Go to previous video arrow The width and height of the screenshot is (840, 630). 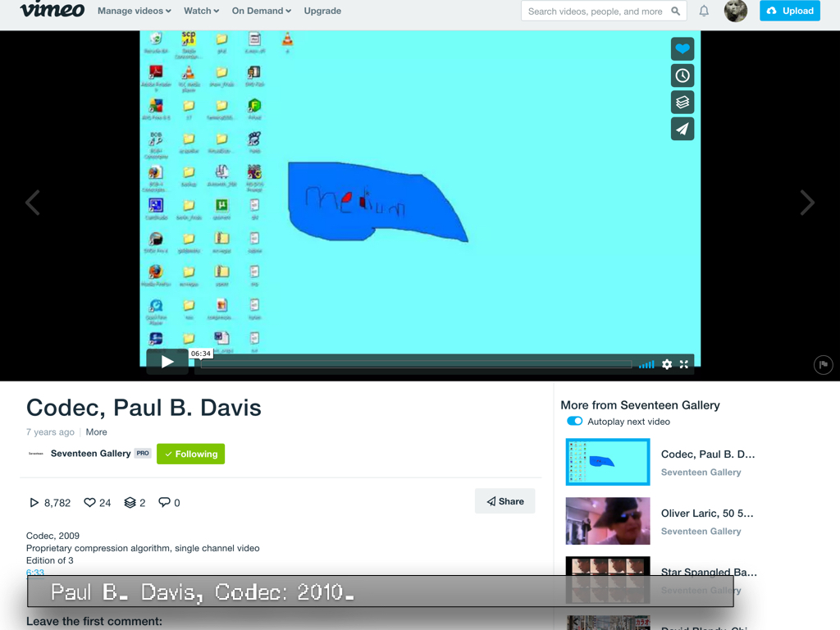[x=33, y=203]
